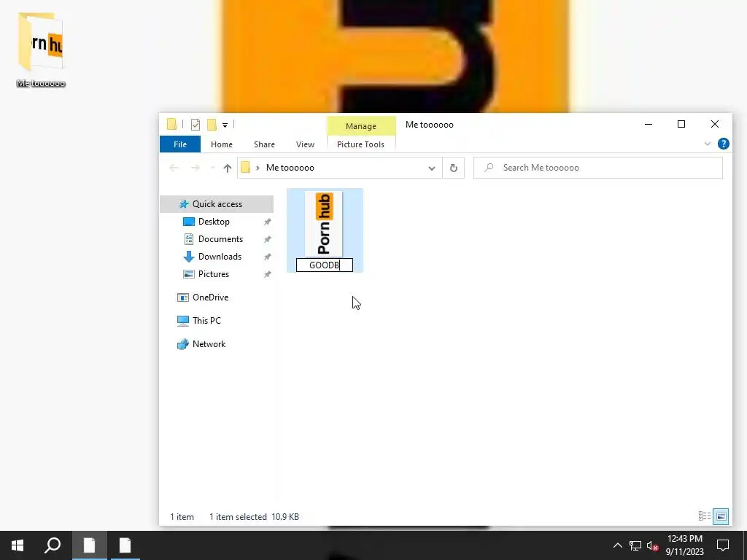Open the Customize Quick Access Toolbar dropdown
The height and width of the screenshot is (560, 747).
pyautogui.click(x=225, y=125)
